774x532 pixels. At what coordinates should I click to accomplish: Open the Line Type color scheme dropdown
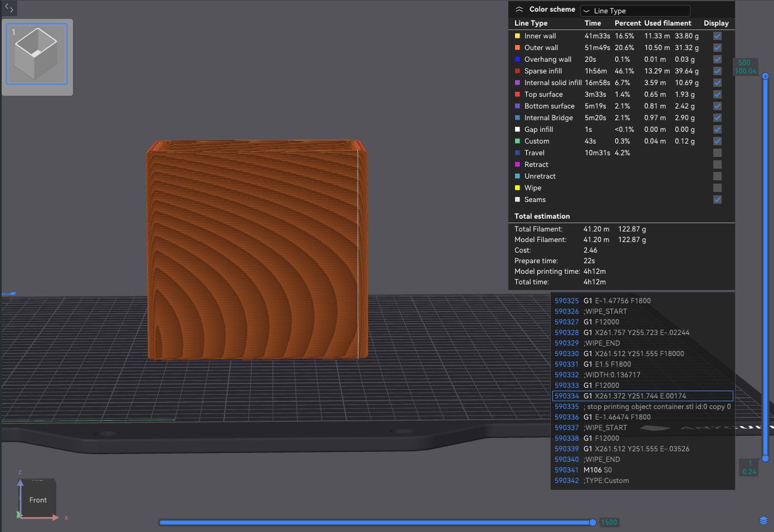(x=635, y=11)
